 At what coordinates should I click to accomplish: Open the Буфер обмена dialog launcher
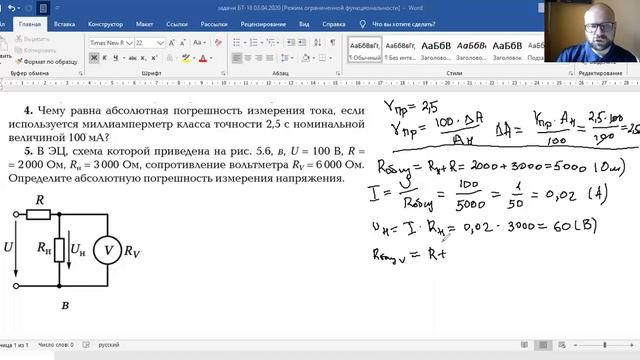click(x=80, y=73)
